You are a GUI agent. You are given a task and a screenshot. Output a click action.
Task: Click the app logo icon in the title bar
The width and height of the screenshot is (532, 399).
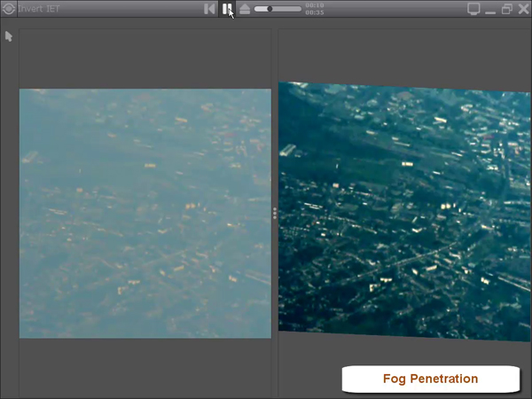pyautogui.click(x=9, y=10)
